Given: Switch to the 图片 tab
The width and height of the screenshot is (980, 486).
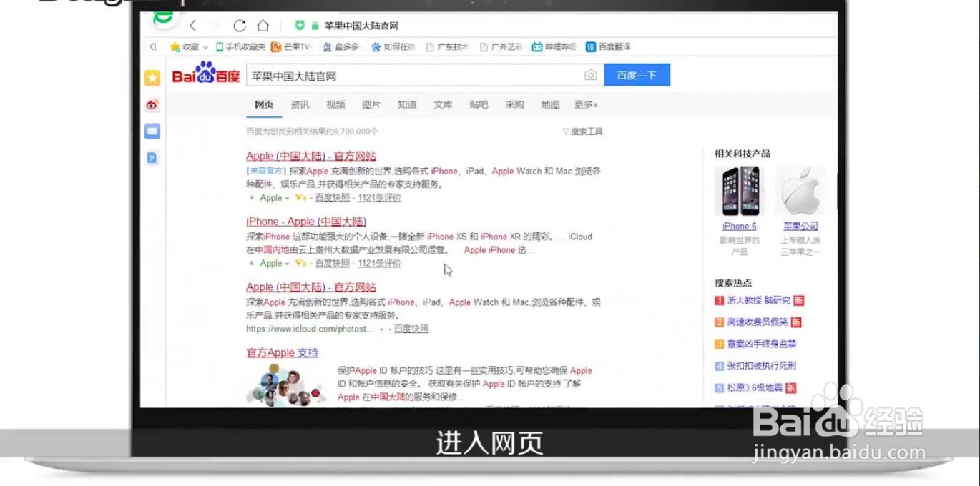Looking at the screenshot, I should 371,105.
